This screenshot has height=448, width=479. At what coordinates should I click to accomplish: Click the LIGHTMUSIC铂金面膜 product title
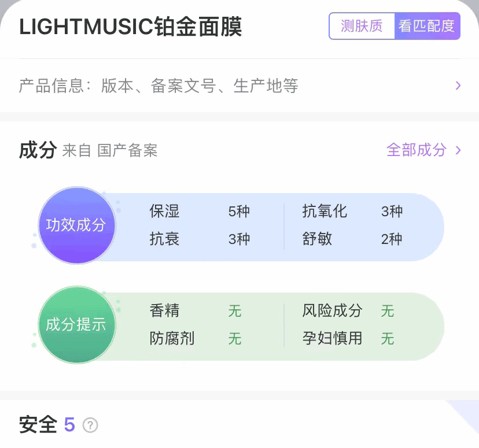pos(131,27)
